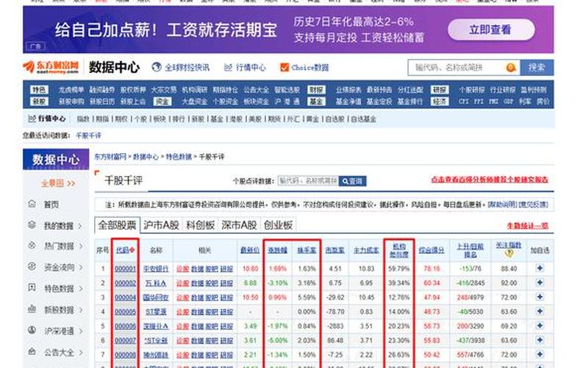
Task: Click 特色数据 in the breadcrumb
Action: pos(179,157)
